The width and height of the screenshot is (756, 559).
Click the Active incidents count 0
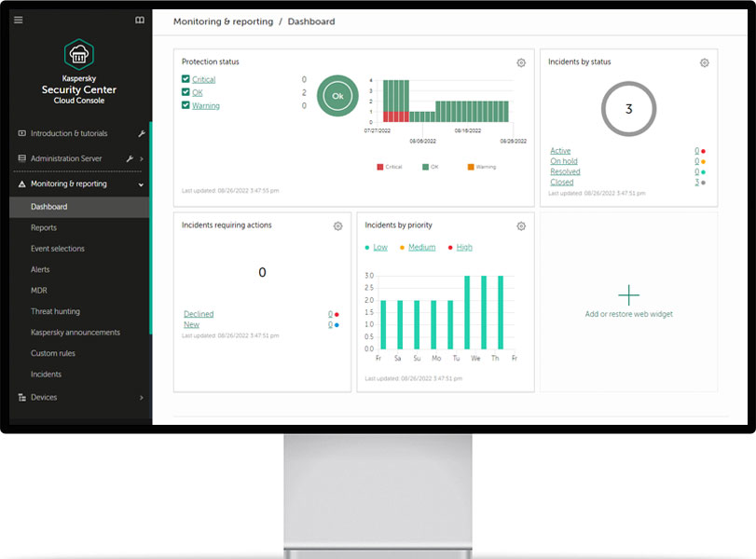[x=696, y=151]
